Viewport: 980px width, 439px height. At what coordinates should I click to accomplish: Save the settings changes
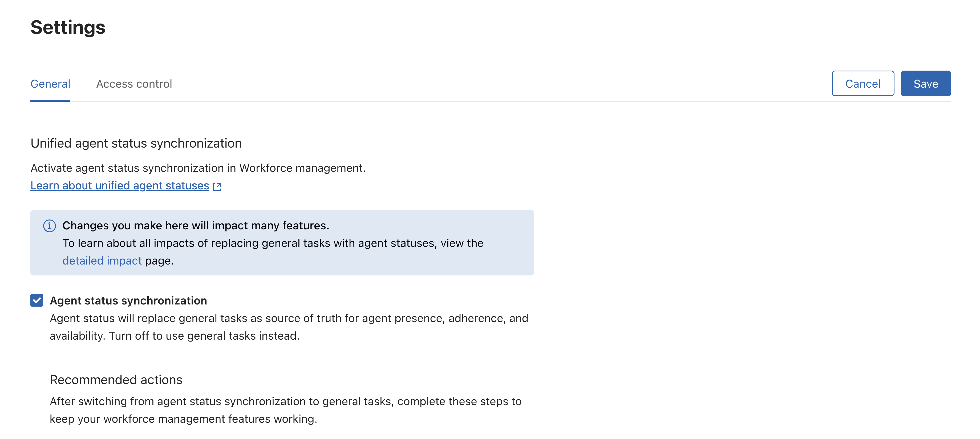tap(926, 83)
